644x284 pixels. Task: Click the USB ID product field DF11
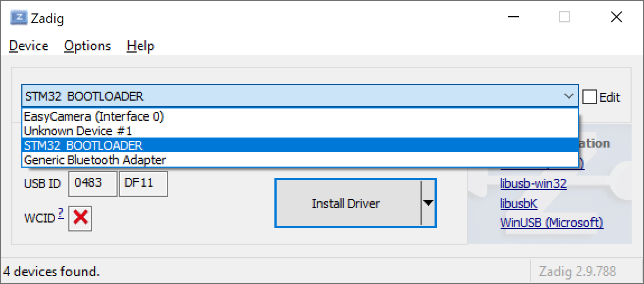(x=143, y=183)
